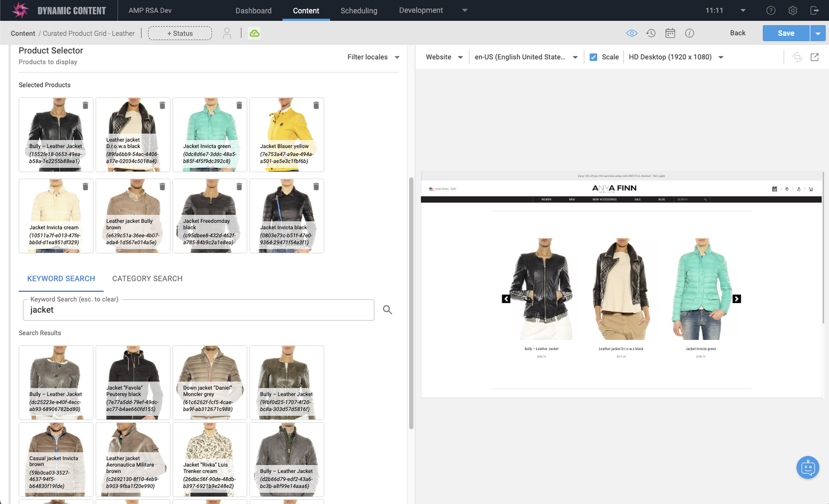
Task: Click the rotate device icon in preview
Action: click(797, 57)
